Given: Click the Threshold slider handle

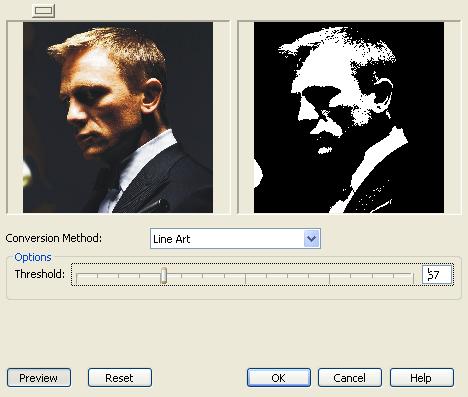Looking at the screenshot, I should (x=164, y=275).
